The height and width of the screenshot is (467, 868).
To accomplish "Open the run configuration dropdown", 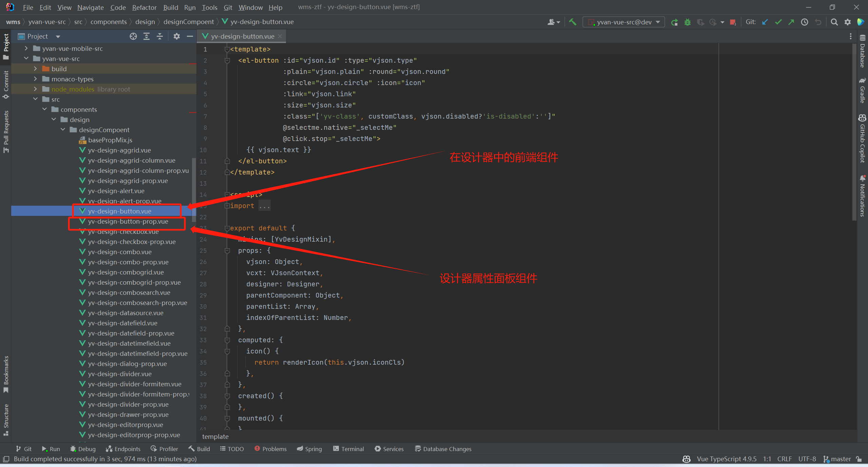I will (624, 22).
